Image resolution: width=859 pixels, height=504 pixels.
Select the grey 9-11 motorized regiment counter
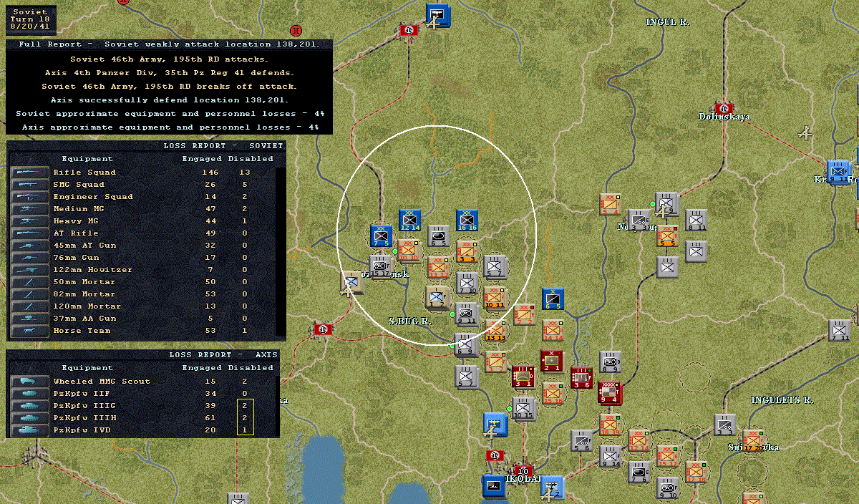[x=467, y=313]
